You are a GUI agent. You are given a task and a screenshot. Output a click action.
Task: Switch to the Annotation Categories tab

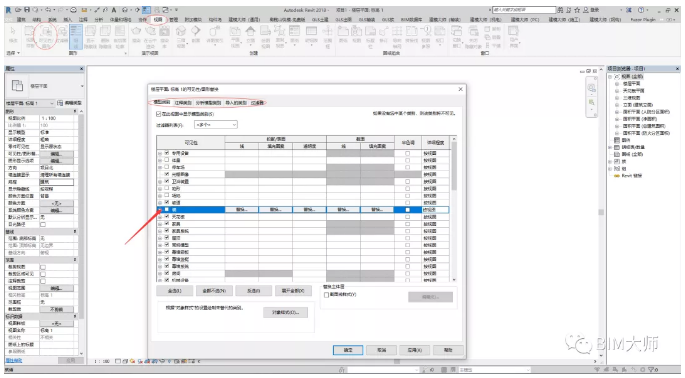[x=183, y=103]
